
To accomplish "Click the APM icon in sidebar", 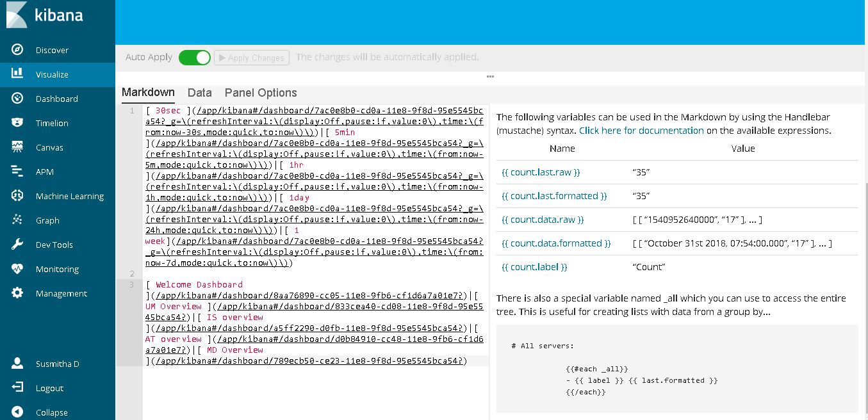I will pyautogui.click(x=17, y=172).
